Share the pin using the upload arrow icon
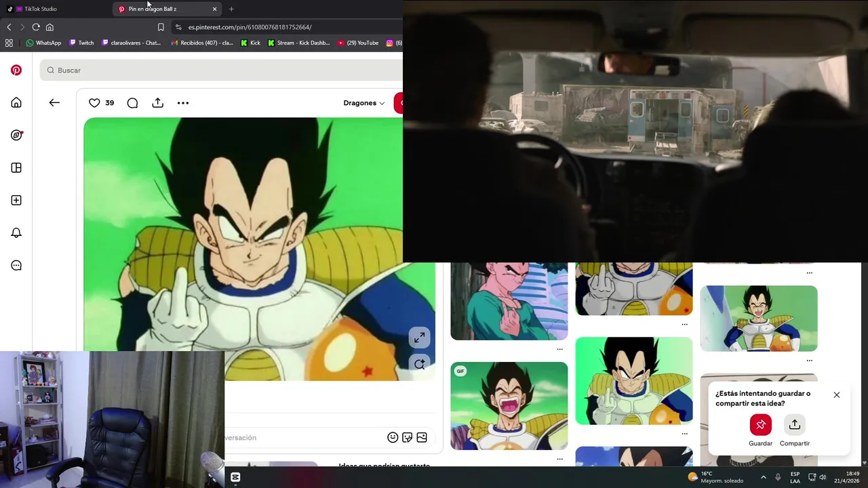 click(x=157, y=103)
